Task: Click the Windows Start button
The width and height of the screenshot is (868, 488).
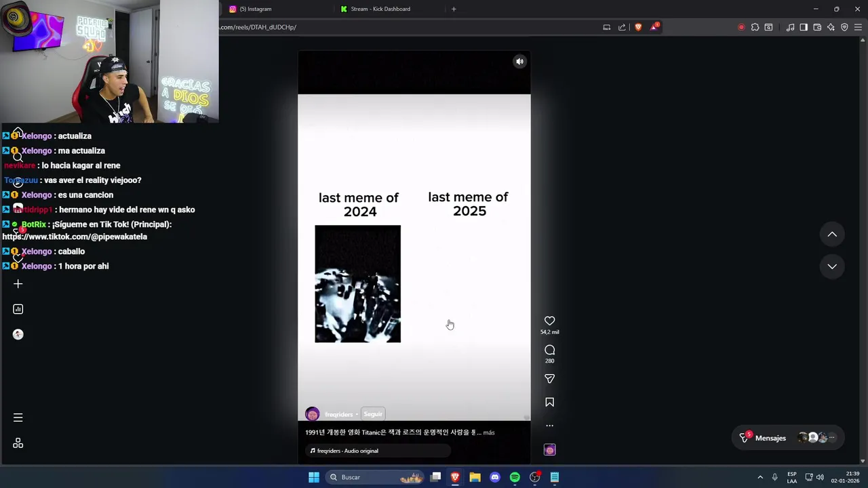Action: coord(314,477)
